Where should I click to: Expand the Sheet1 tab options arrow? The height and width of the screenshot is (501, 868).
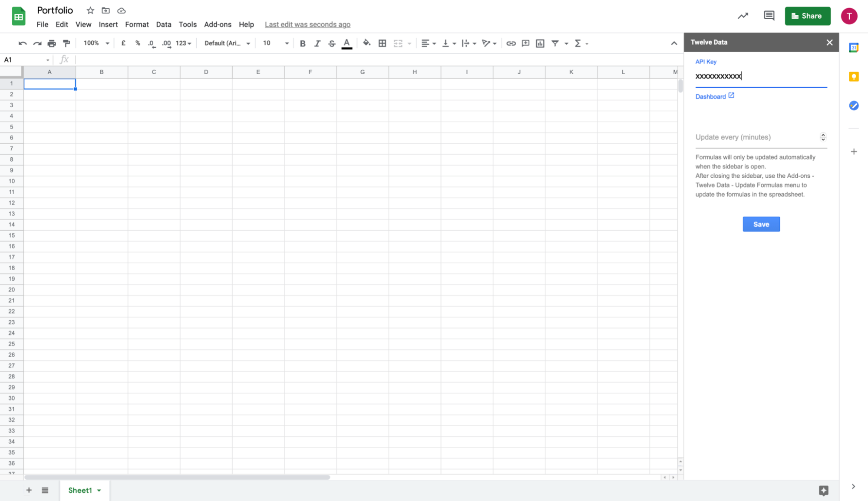pyautogui.click(x=99, y=490)
